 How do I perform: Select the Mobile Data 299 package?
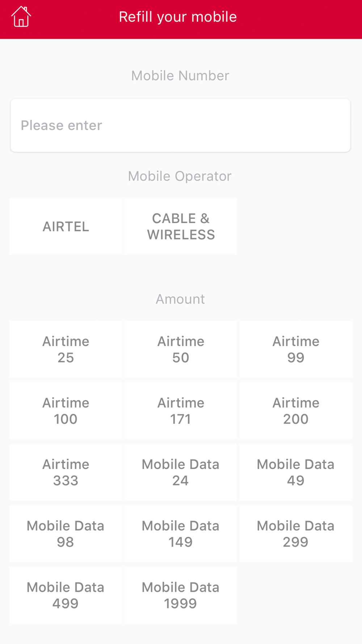click(296, 534)
